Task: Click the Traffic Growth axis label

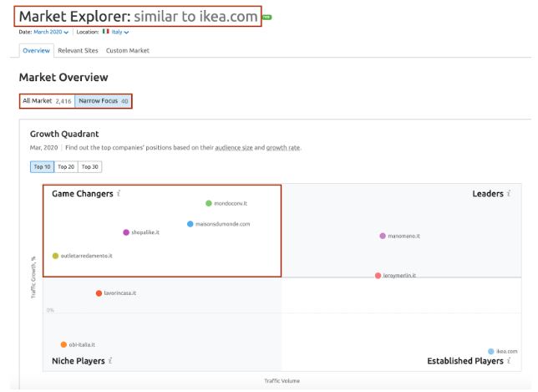Action: coord(33,277)
